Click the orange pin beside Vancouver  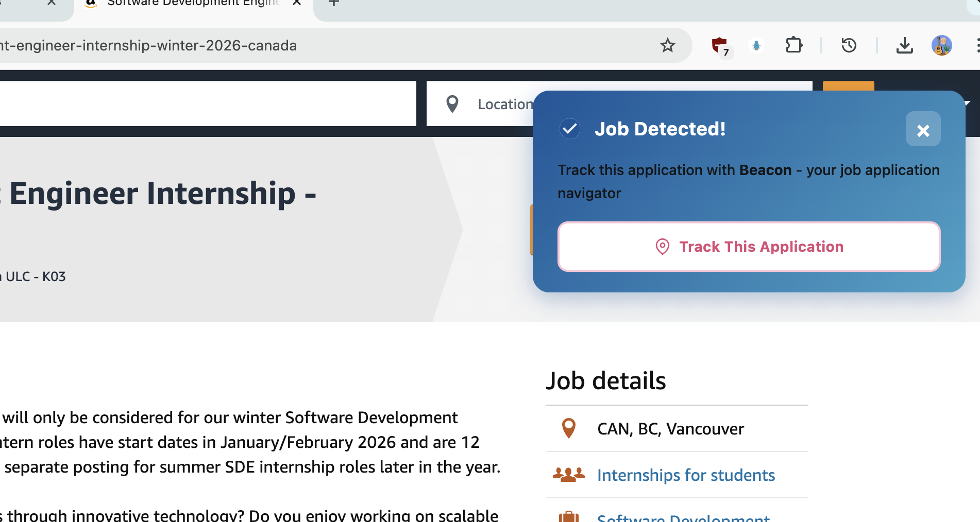point(568,428)
